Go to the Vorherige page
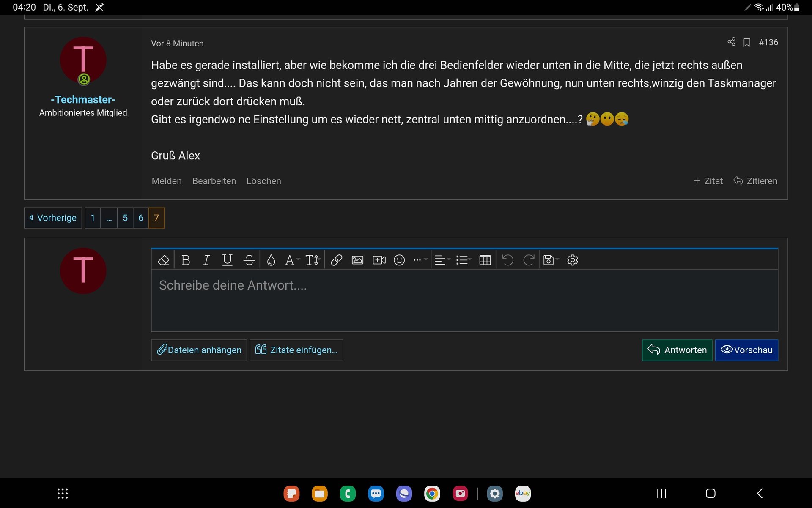The width and height of the screenshot is (812, 508). [53, 218]
